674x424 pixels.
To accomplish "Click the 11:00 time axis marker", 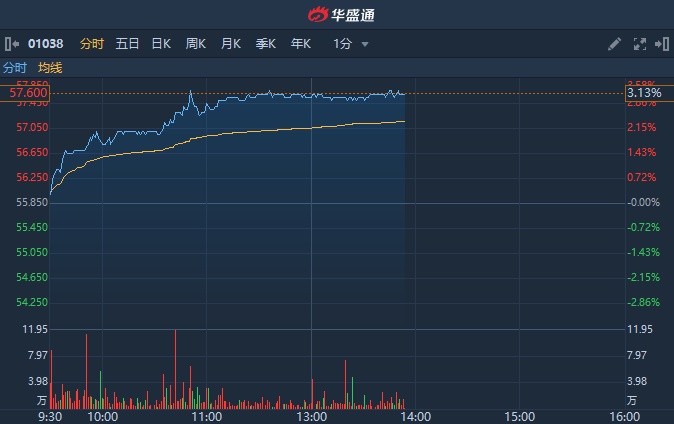I will coord(207,414).
